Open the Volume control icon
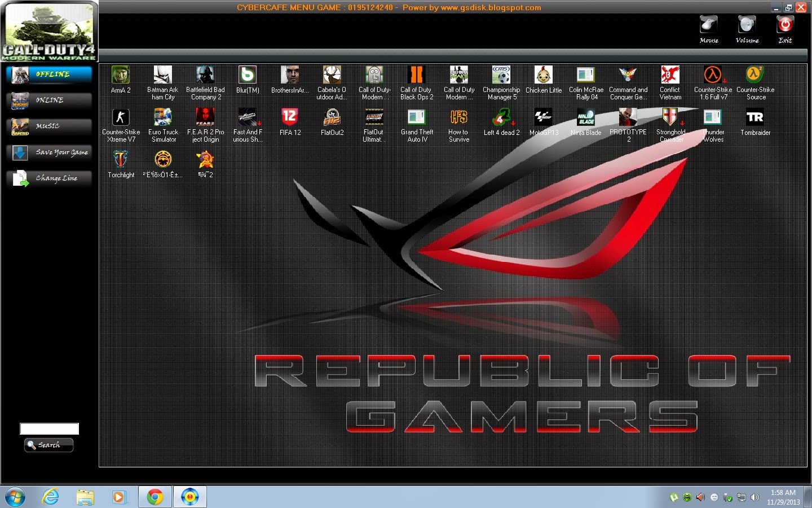Viewport: 812px width, 508px height. click(747, 25)
